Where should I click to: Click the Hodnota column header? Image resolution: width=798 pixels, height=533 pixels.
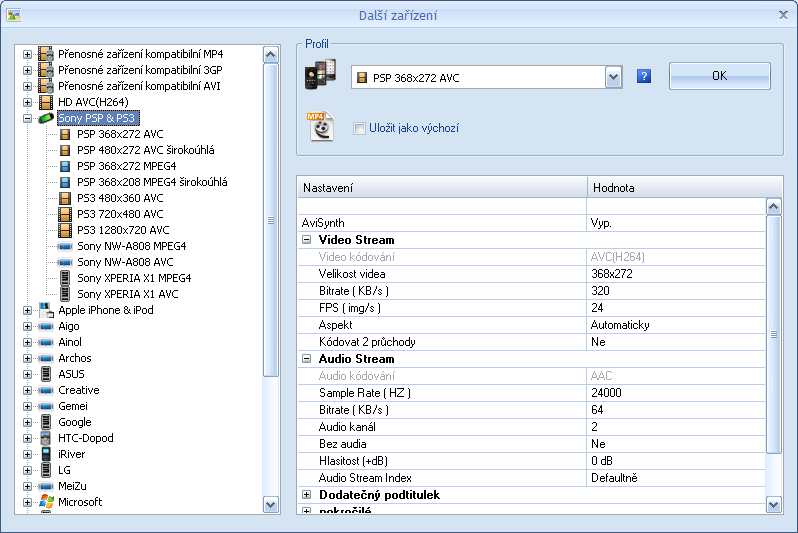pyautogui.click(x=685, y=188)
